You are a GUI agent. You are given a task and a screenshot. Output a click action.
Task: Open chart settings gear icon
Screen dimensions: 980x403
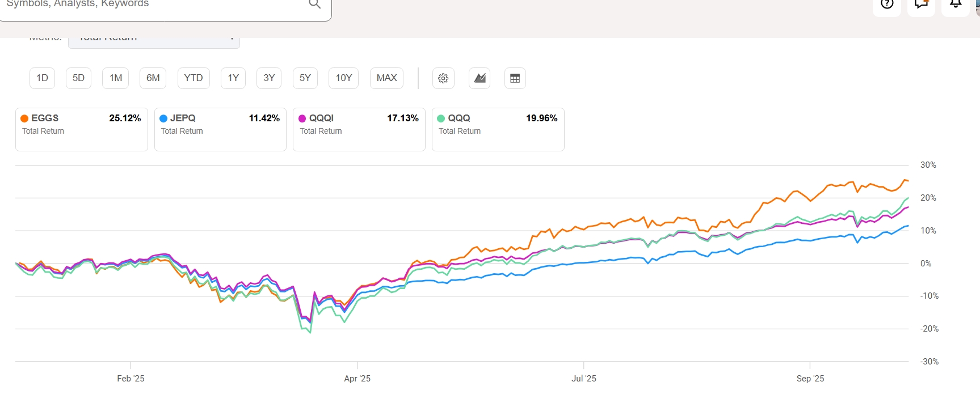point(443,78)
